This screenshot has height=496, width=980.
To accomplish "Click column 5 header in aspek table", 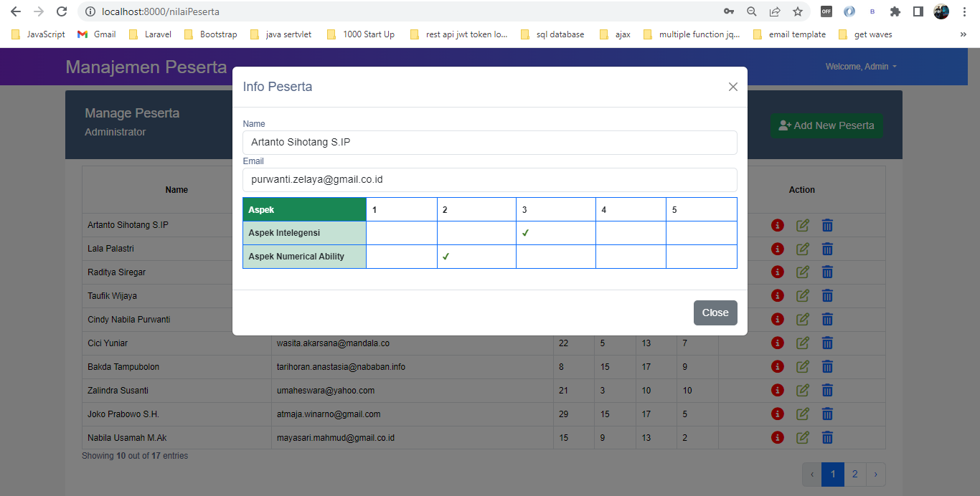I will point(702,209).
